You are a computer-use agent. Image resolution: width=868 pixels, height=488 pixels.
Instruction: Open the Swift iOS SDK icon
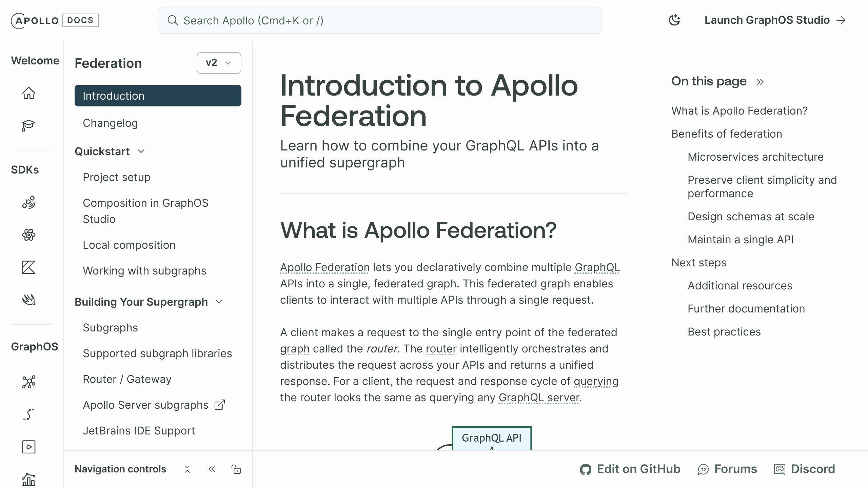pyautogui.click(x=29, y=300)
